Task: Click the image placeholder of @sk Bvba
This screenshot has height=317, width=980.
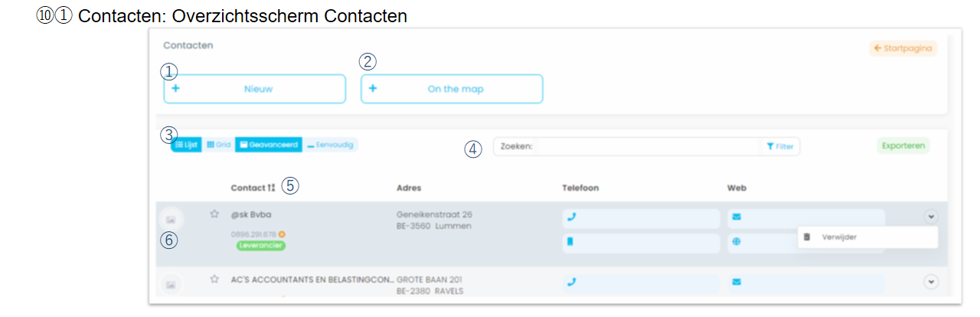Action: point(171,220)
